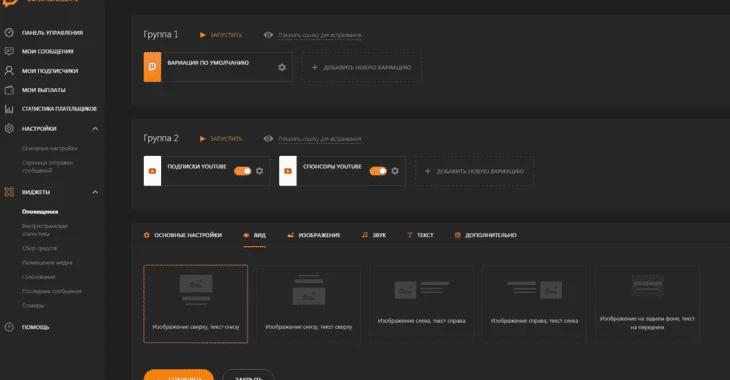Click gear icon of Основные настройки tab

coord(147,235)
